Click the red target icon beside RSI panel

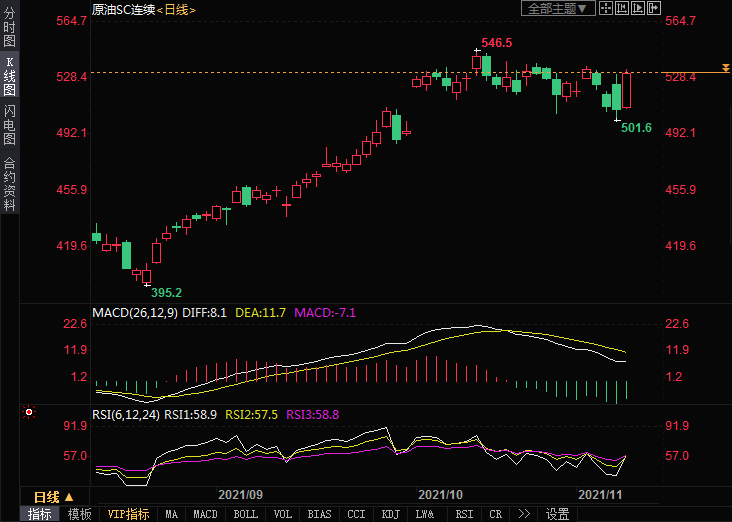pos(29,412)
